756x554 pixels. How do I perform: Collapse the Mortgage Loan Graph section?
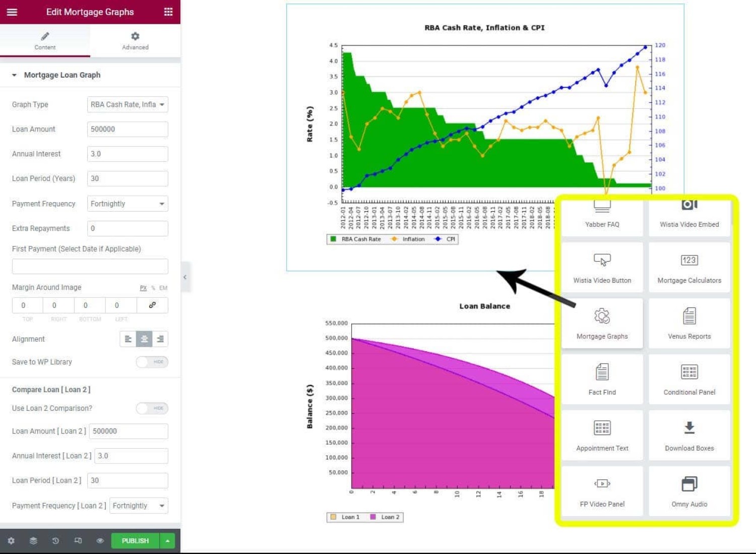(14, 75)
